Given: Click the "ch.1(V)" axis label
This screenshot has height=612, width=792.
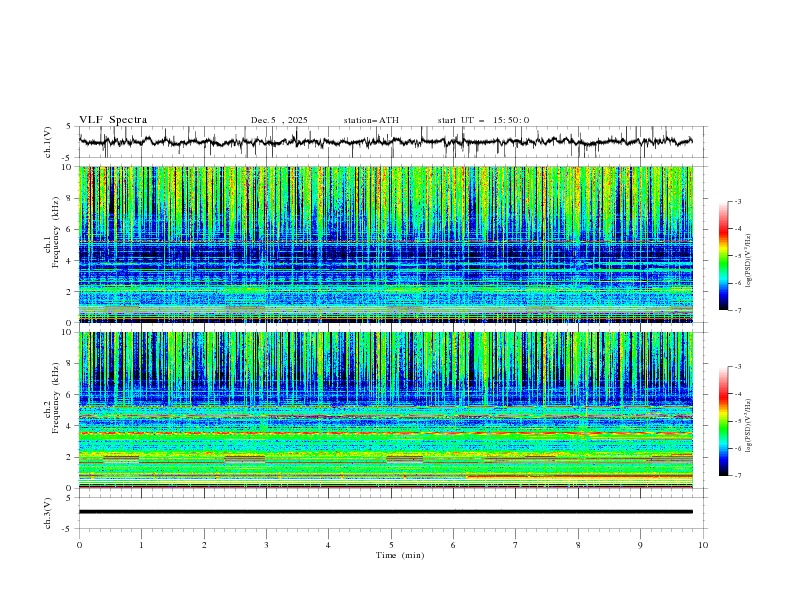Looking at the screenshot, I should [x=48, y=142].
